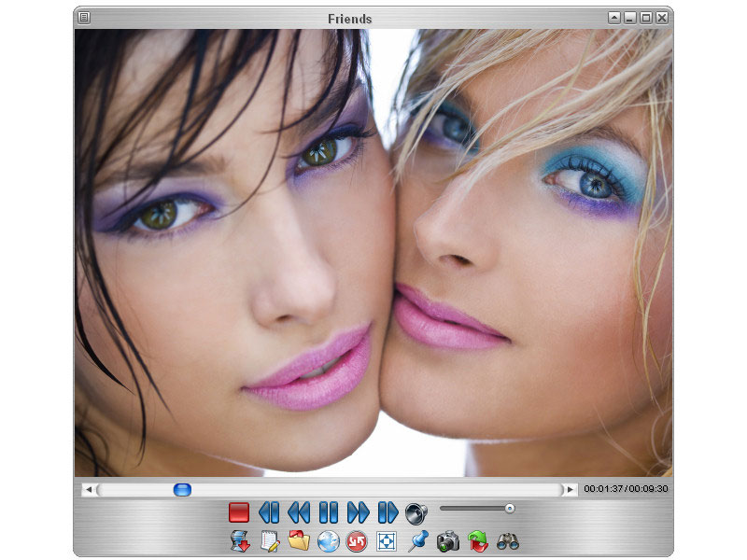Mute audio with the speaker icon

(416, 513)
